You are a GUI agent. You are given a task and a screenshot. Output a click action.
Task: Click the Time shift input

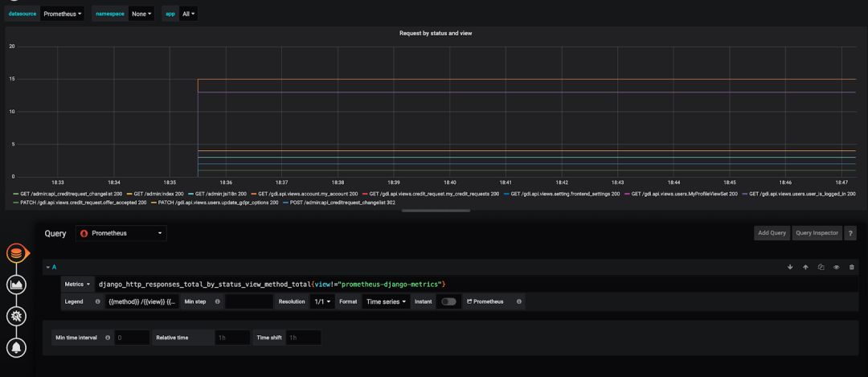[303, 337]
